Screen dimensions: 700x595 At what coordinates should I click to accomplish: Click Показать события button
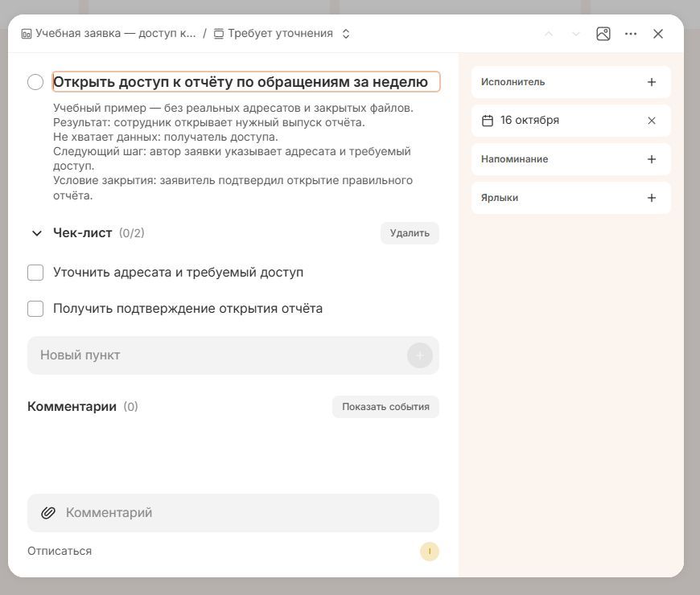pos(385,407)
